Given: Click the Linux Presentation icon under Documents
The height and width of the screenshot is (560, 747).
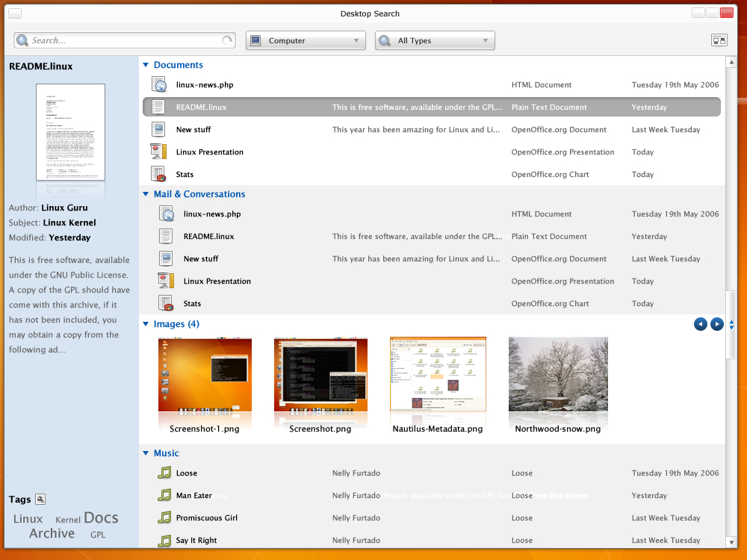Looking at the screenshot, I should point(158,152).
